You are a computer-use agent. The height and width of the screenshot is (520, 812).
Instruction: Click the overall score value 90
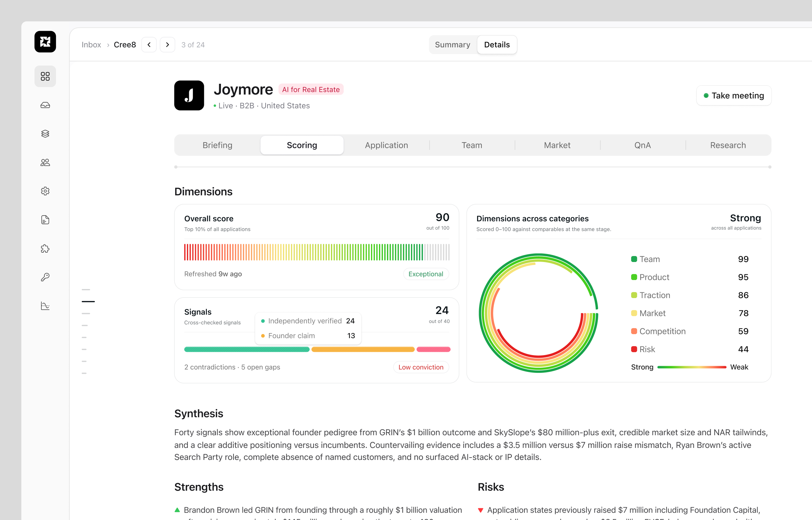click(x=442, y=217)
